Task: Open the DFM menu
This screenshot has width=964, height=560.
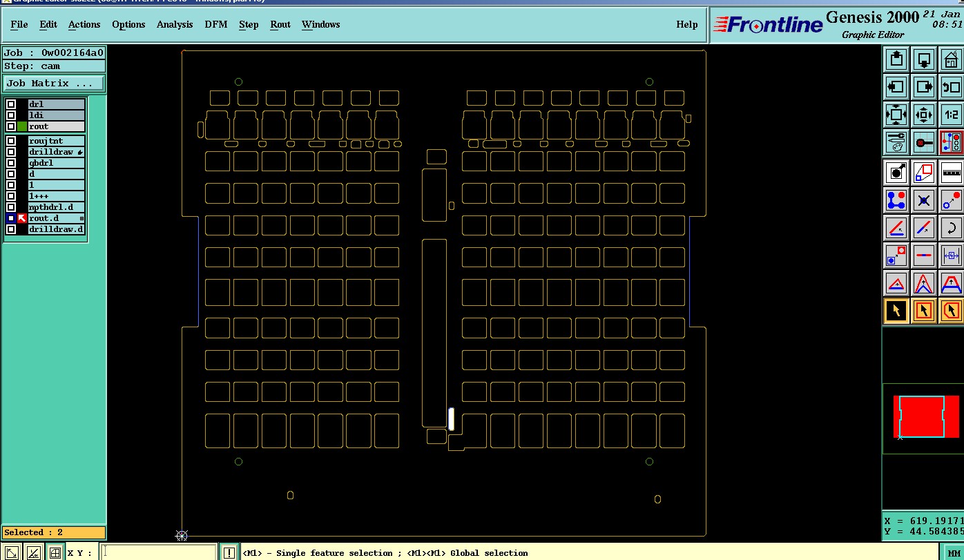Action: tap(216, 24)
